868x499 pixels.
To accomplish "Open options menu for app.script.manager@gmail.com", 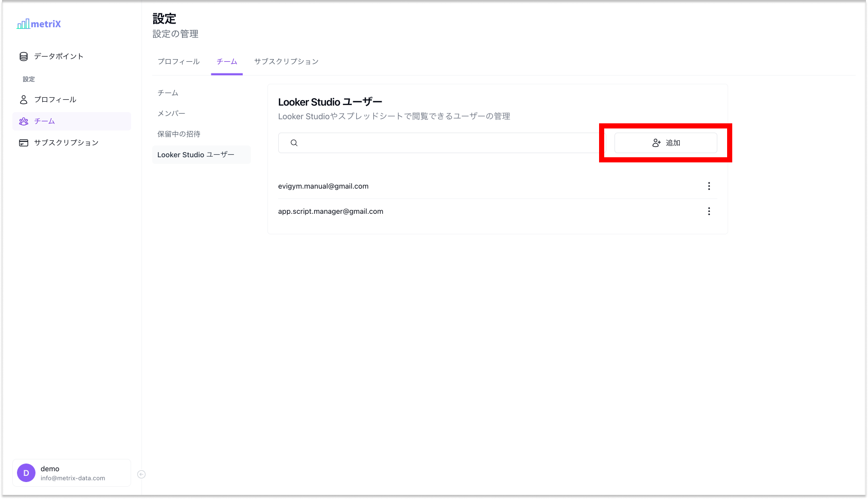I will [709, 211].
